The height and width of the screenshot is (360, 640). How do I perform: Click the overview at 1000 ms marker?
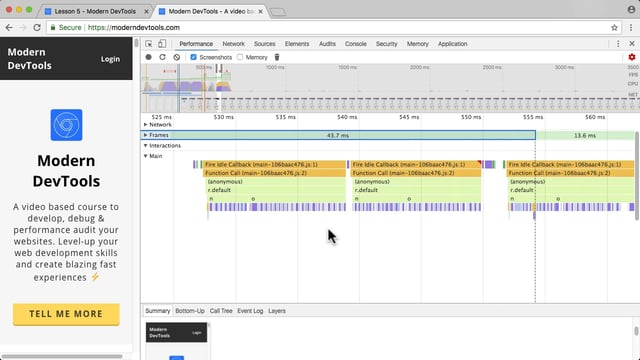(275, 67)
